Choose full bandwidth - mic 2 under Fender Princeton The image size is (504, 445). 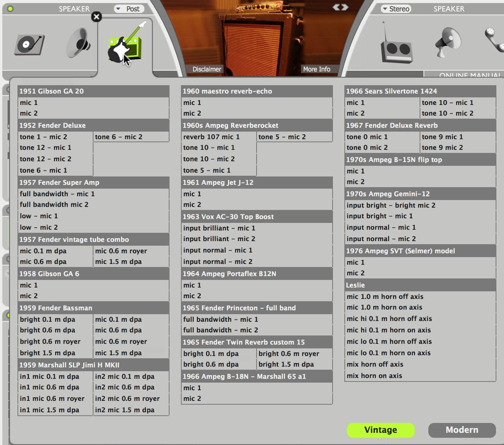tap(257, 330)
